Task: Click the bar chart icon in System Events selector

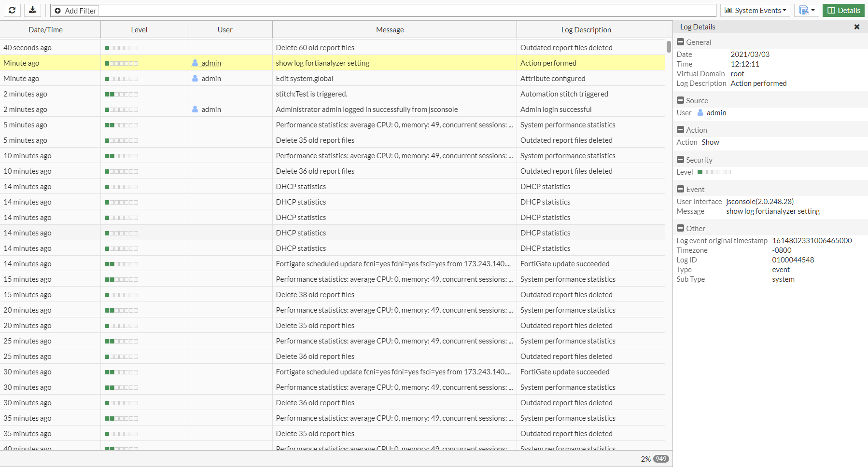Action: pos(730,10)
